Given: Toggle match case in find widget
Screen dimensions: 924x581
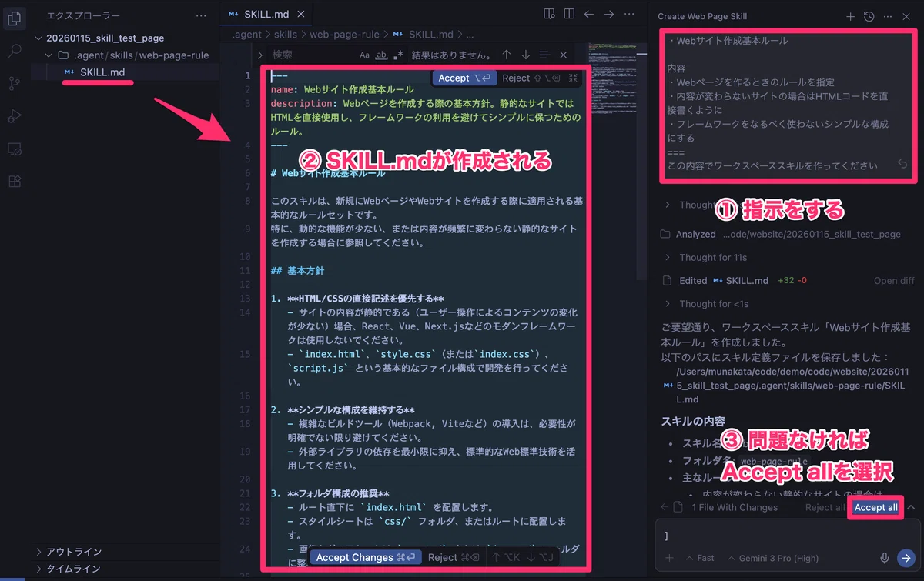Looking at the screenshot, I should point(364,55).
